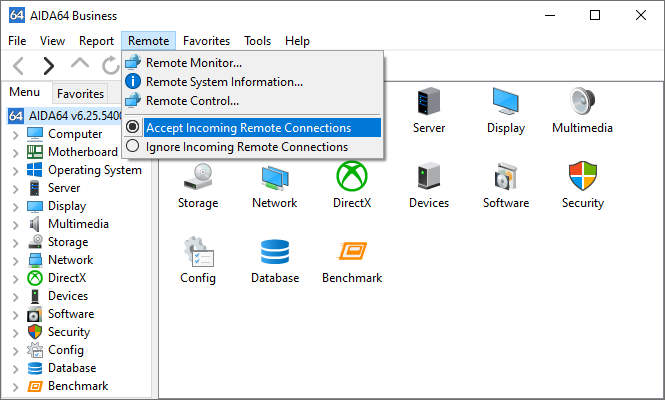The image size is (665, 400).
Task: Click the Motherboard tree icon
Action: point(35,152)
